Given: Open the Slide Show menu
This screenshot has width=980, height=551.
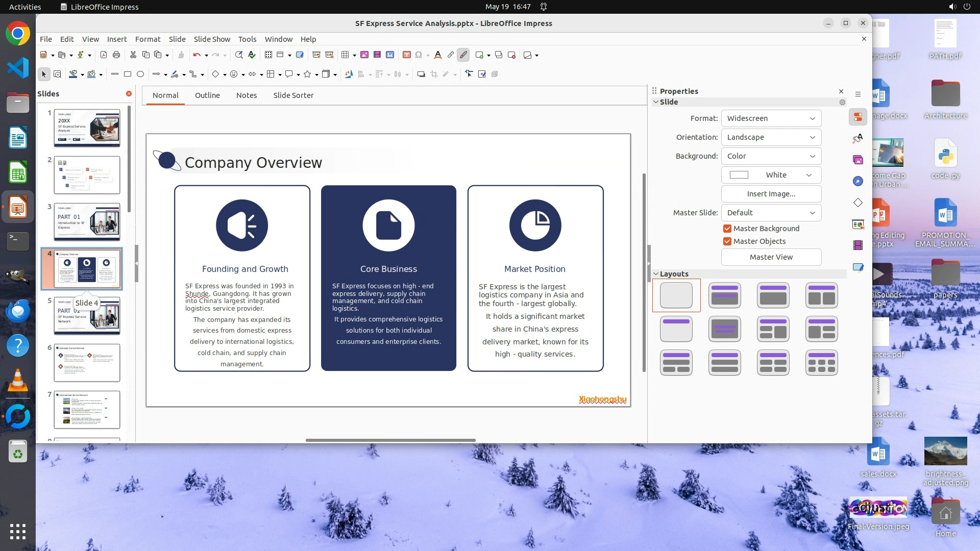Looking at the screenshot, I should 212,39.
